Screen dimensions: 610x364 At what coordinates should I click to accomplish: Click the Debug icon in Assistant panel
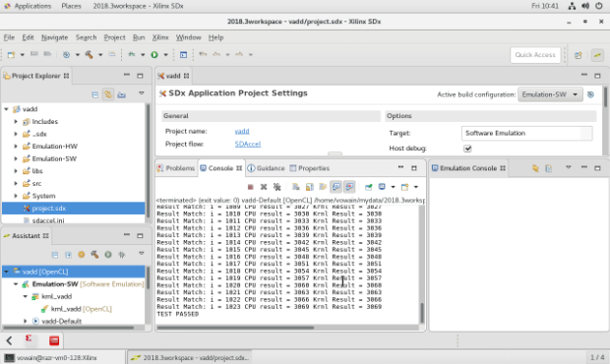[x=122, y=255]
